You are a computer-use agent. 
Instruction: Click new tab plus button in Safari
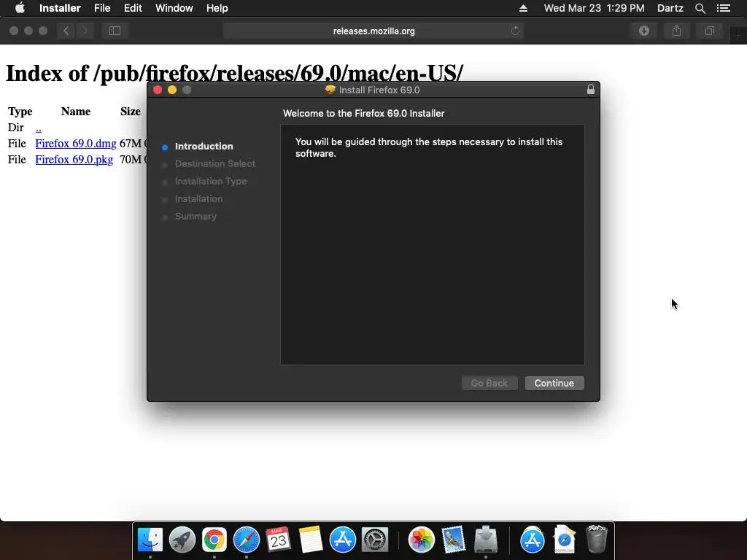[x=738, y=35]
